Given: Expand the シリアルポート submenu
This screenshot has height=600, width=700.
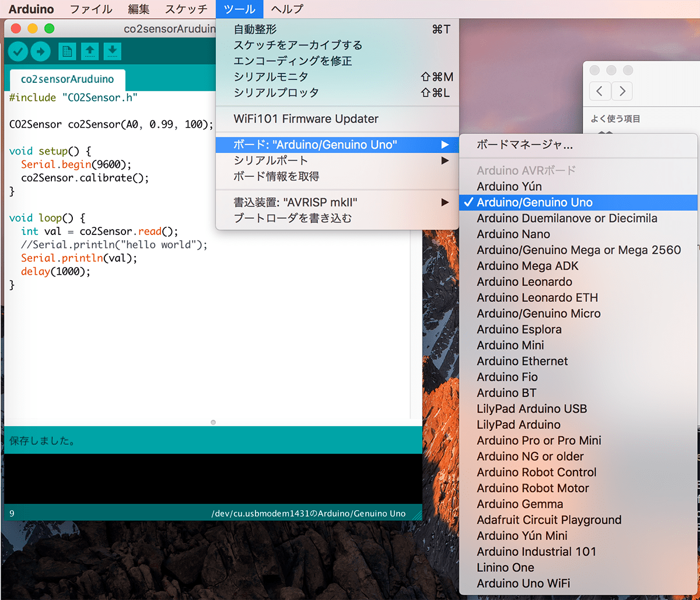Looking at the screenshot, I should pyautogui.click(x=337, y=160).
